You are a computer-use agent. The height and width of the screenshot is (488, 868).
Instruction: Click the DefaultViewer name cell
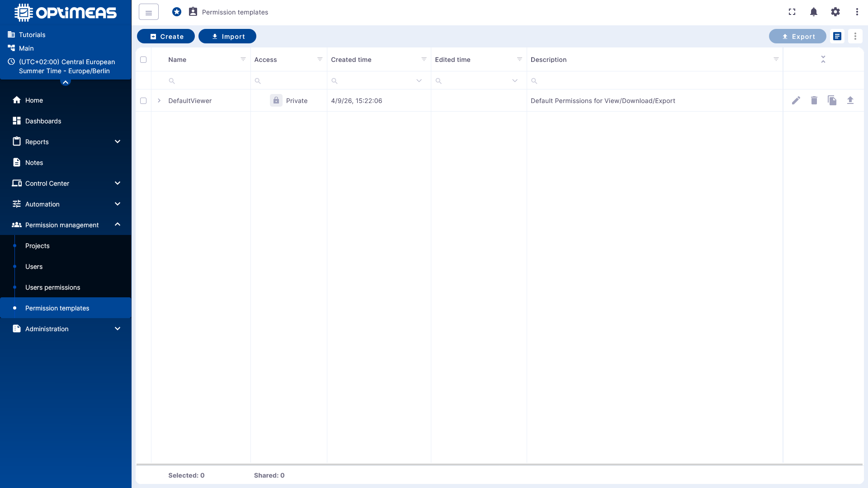[x=190, y=101]
